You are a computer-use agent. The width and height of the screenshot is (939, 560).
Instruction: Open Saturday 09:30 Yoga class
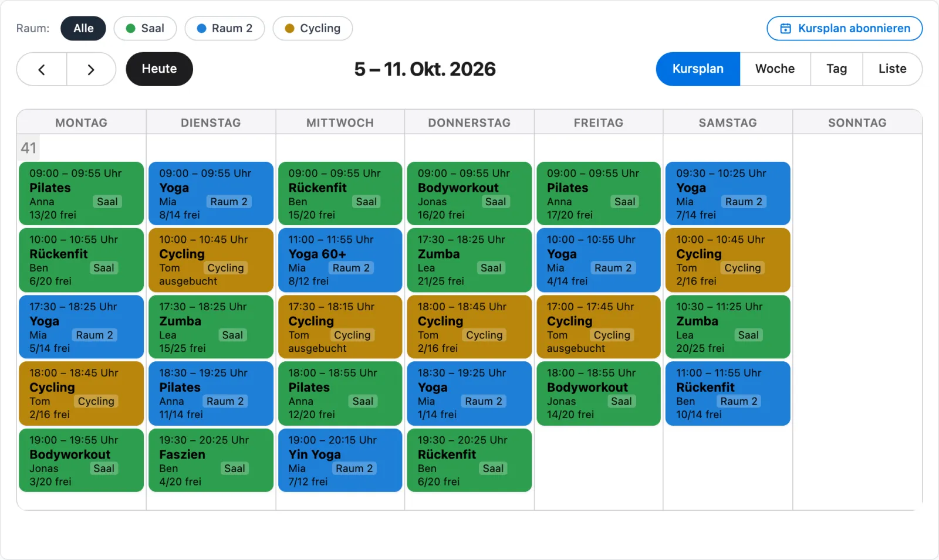(728, 194)
